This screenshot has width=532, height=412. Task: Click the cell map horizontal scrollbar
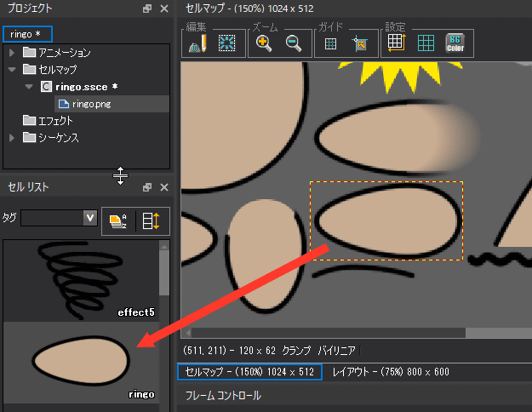click(x=328, y=333)
